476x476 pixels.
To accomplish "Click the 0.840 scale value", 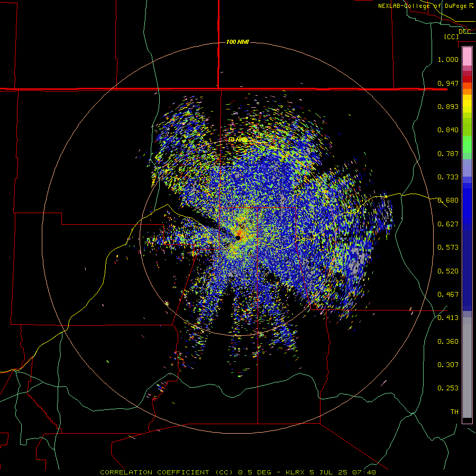I will pyautogui.click(x=448, y=130).
